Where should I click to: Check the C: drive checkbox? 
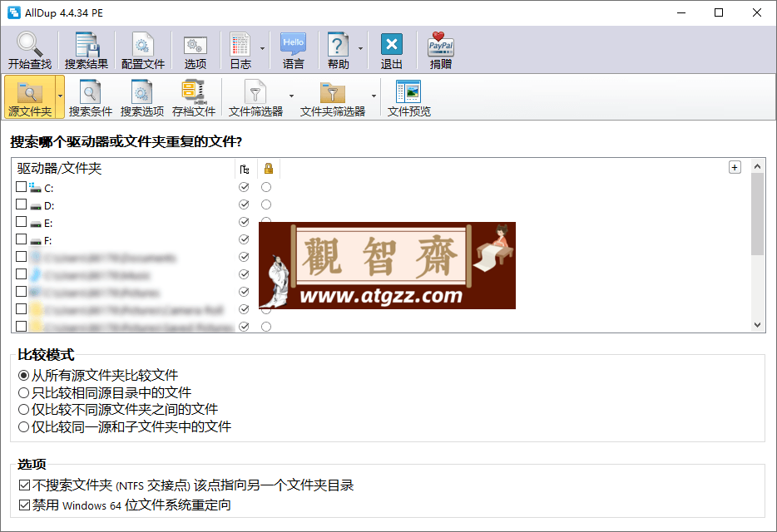click(x=21, y=187)
